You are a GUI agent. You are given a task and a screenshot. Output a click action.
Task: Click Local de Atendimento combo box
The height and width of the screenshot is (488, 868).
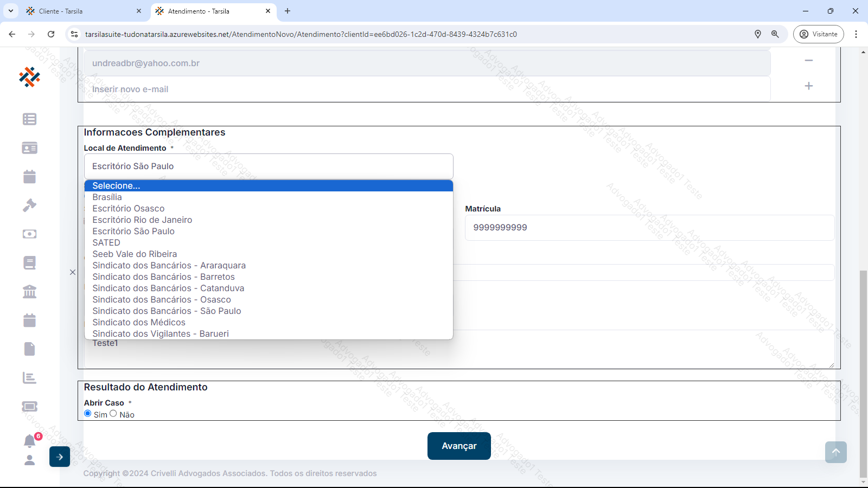(x=269, y=166)
